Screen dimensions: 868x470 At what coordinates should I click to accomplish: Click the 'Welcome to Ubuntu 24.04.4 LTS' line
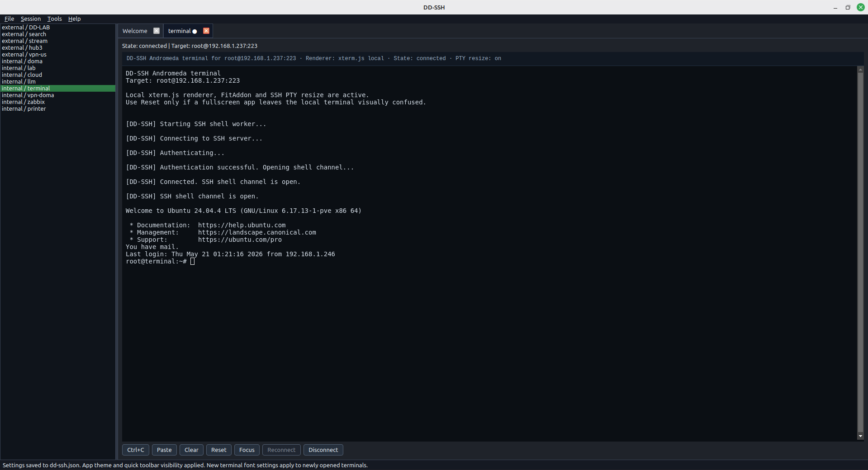[243, 211]
